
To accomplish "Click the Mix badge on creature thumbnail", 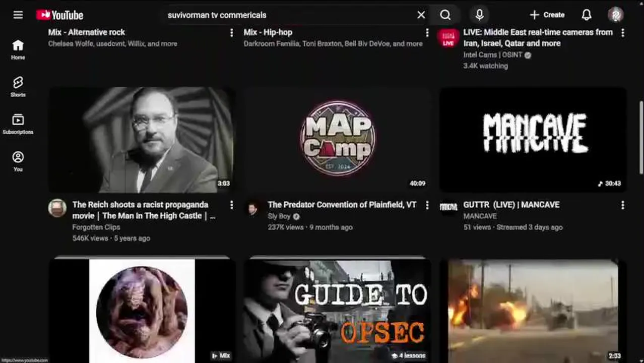I will point(221,356).
